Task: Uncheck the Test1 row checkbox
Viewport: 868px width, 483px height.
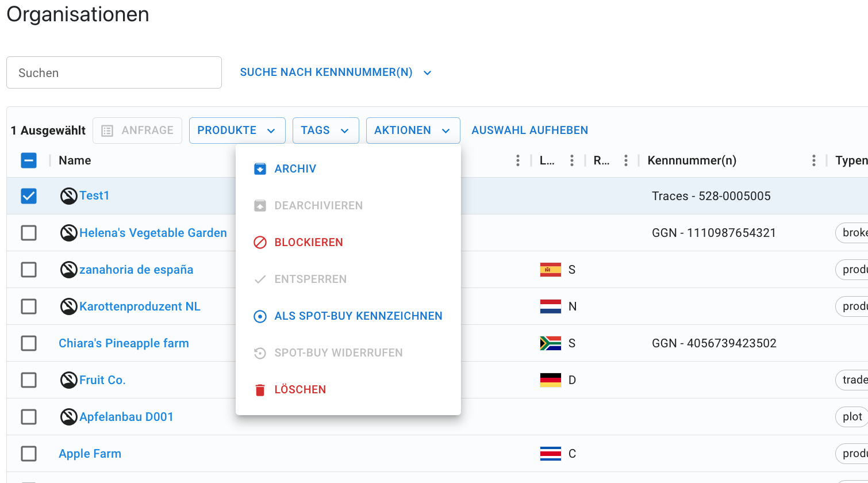Action: (29, 196)
